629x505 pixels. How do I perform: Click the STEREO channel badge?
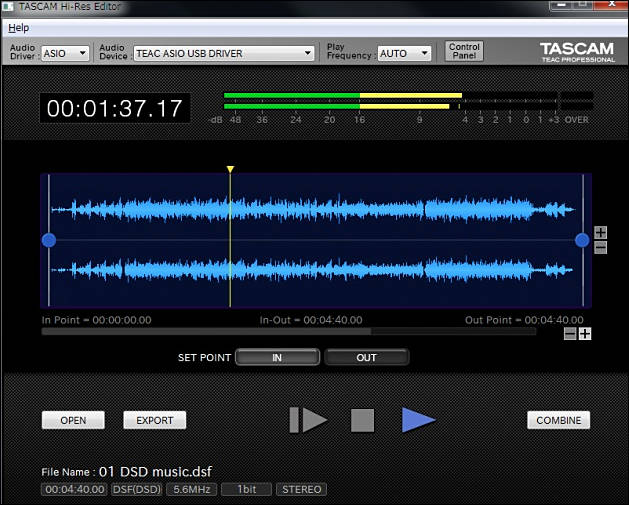click(301, 489)
